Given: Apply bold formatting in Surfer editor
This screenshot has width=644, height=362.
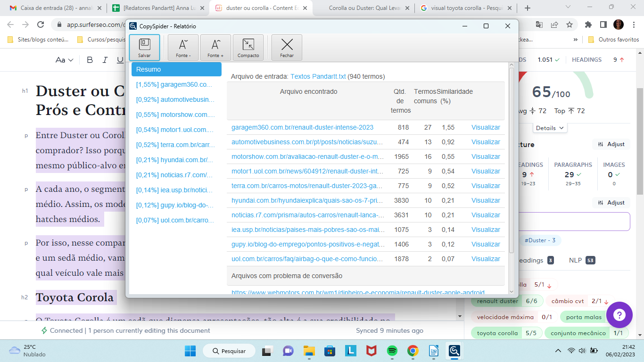Looking at the screenshot, I should point(90,60).
